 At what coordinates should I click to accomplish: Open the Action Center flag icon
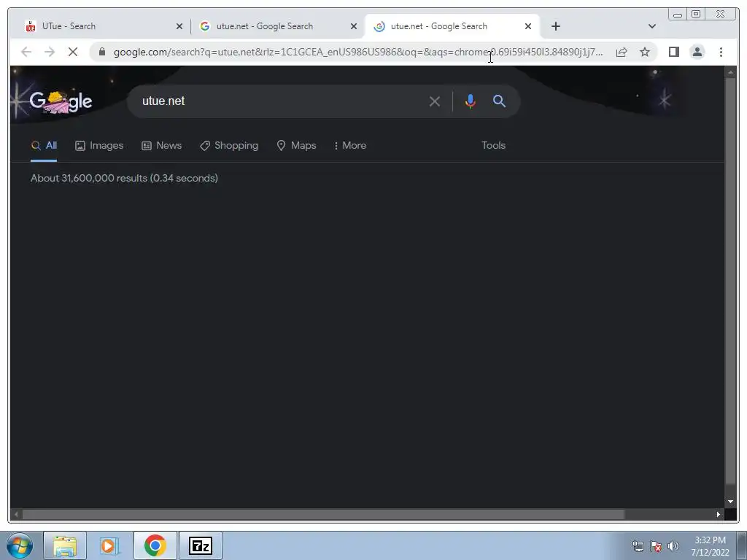click(656, 546)
